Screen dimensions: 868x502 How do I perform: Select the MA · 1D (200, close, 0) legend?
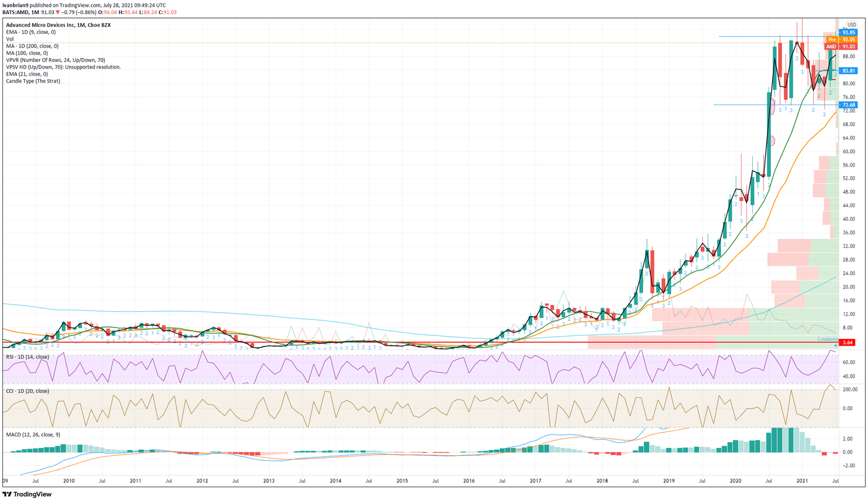click(x=32, y=46)
